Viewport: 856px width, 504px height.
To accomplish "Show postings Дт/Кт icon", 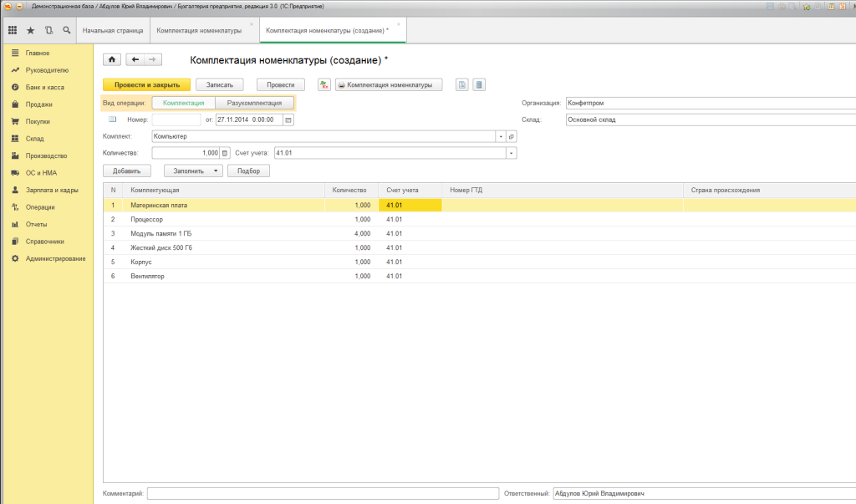I will tap(324, 84).
